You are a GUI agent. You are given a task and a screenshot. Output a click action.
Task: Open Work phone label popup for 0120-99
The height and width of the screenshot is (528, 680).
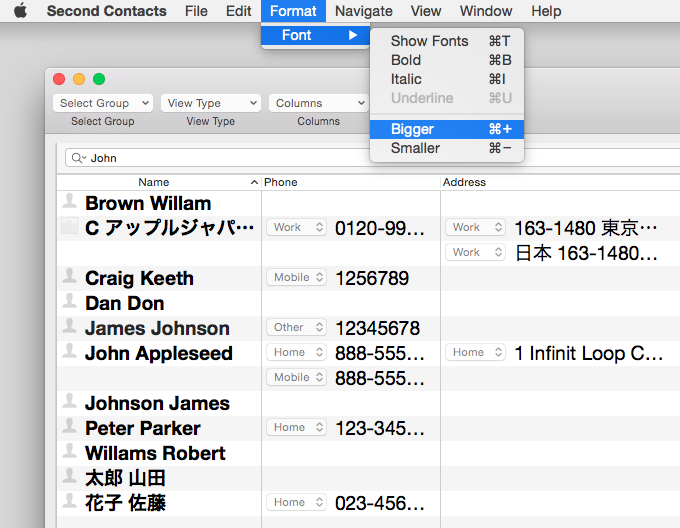coord(296,227)
